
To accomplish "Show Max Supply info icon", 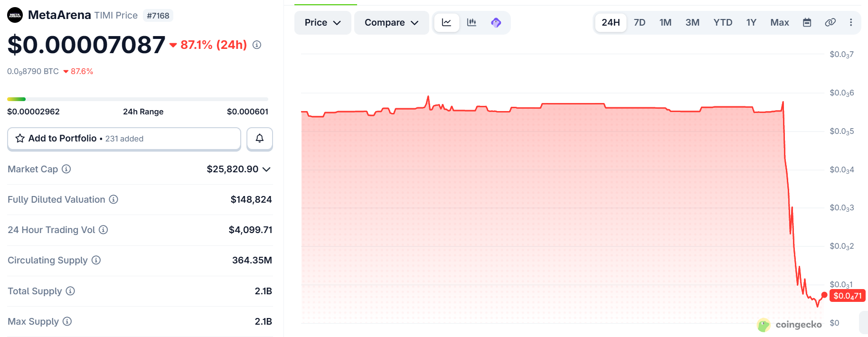I will pyautogui.click(x=67, y=321).
